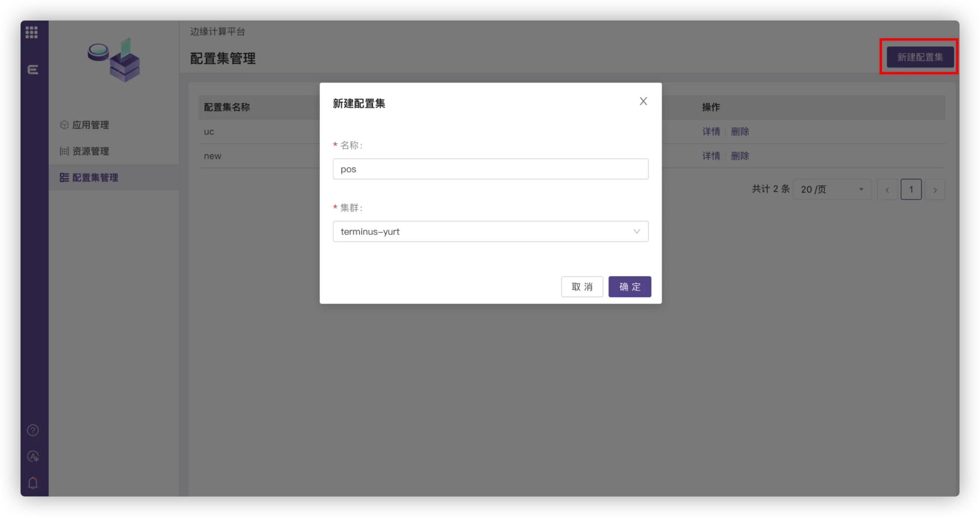Click the 配置集管理 list icon
This screenshot has height=517, width=980.
coord(64,178)
